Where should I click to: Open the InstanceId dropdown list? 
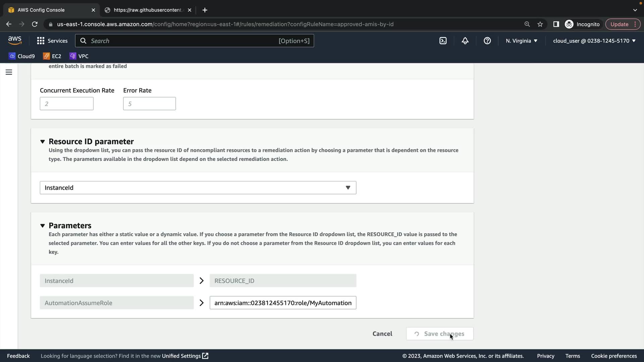pos(198,188)
